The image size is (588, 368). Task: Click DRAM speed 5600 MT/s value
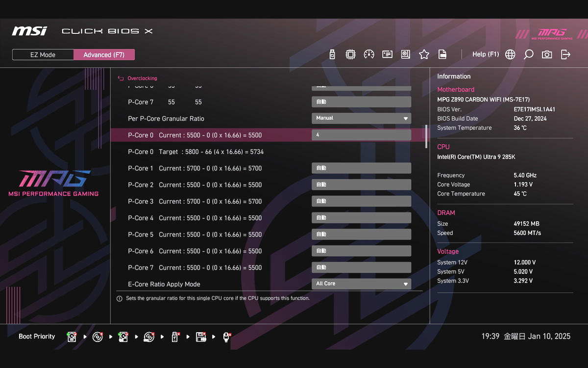(x=527, y=233)
